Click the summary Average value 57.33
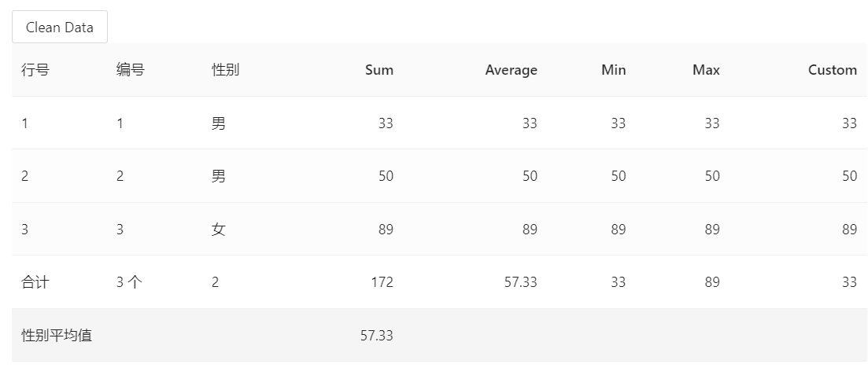 pyautogui.click(x=520, y=282)
